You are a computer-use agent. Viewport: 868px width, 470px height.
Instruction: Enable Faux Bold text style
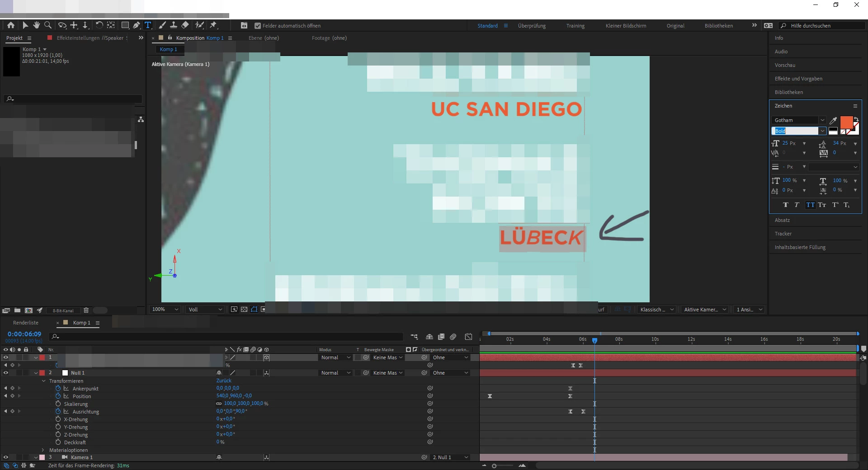pyautogui.click(x=786, y=205)
